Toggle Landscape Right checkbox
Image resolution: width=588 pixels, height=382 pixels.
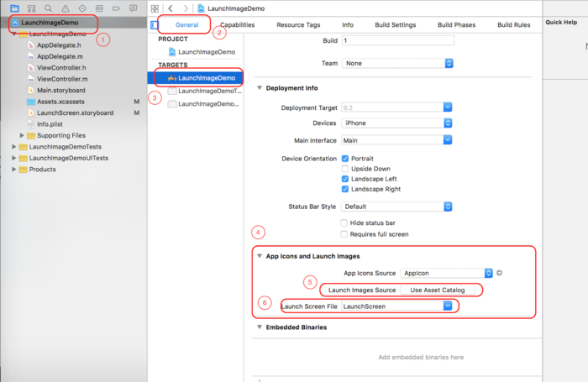coord(345,189)
